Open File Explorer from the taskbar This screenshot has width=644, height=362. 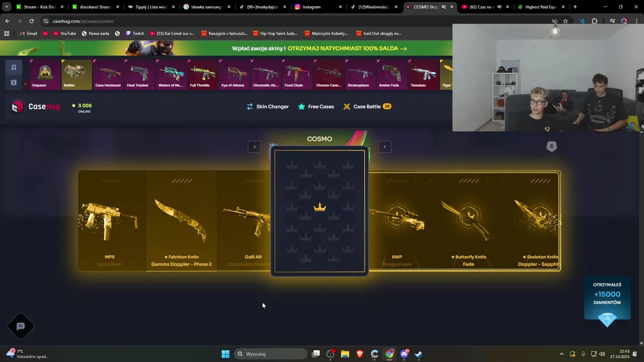[x=345, y=354]
